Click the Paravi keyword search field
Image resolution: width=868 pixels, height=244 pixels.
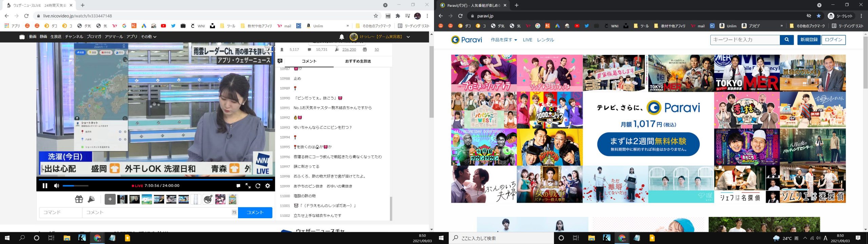point(745,40)
